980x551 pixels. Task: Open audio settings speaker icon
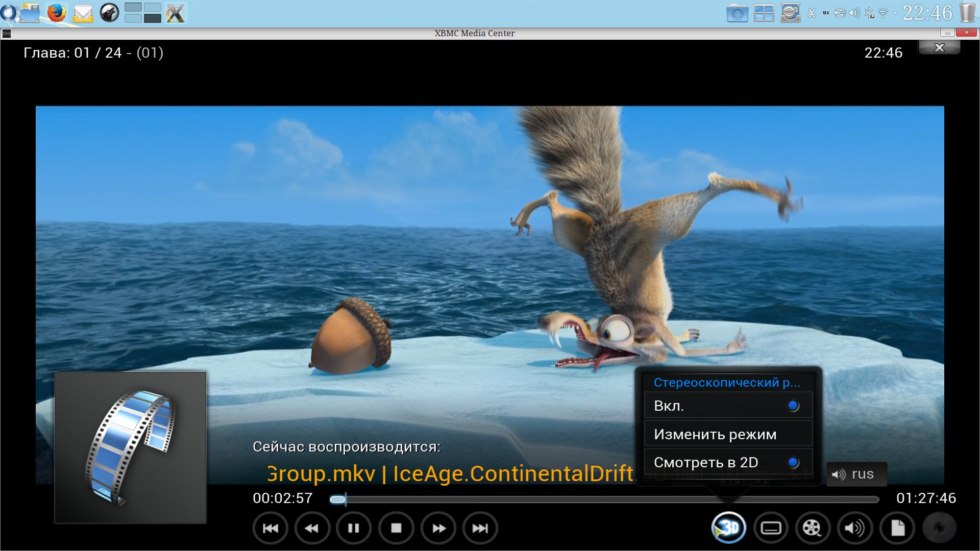[855, 528]
